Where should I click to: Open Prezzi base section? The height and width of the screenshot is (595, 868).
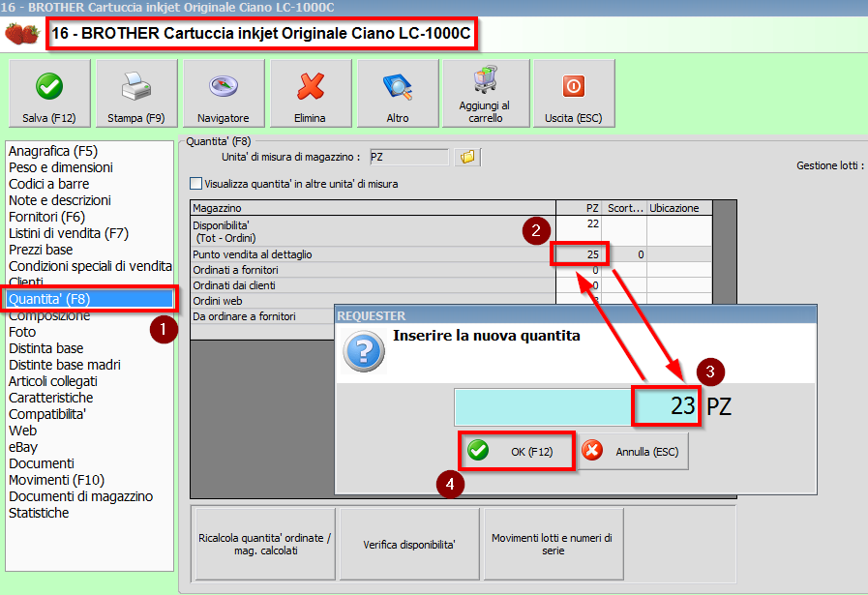coord(41,250)
